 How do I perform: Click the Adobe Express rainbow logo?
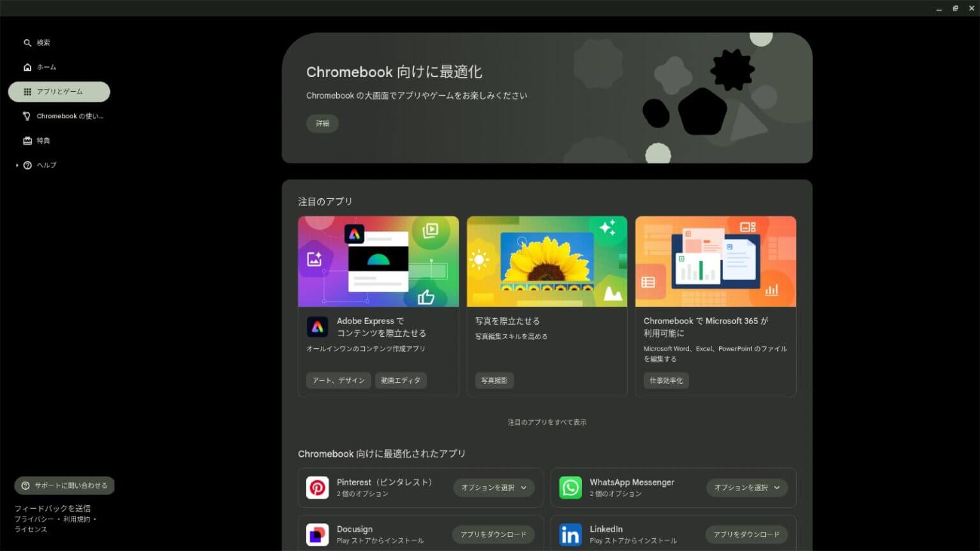coord(318,326)
